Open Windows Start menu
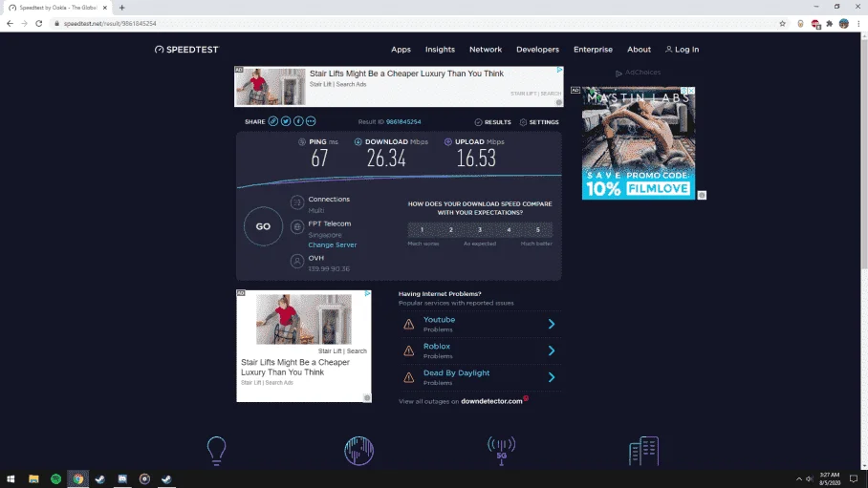The height and width of the screenshot is (488, 868). tap(11, 479)
